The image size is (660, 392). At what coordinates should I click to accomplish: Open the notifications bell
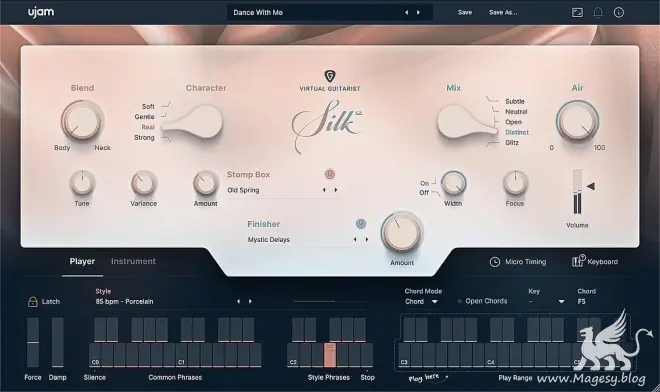598,13
